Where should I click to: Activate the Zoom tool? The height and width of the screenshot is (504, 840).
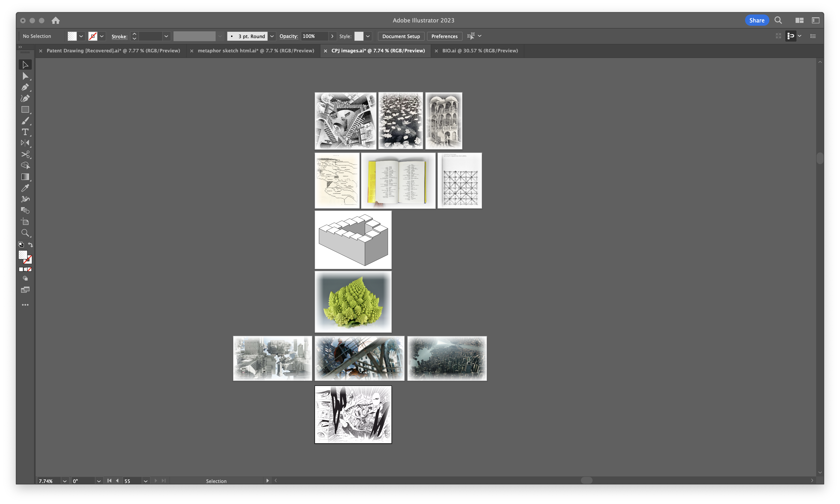click(25, 233)
